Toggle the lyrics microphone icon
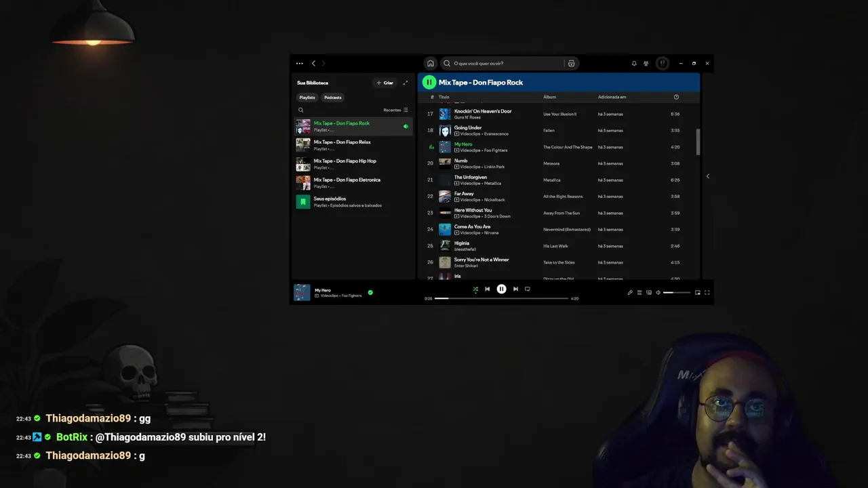The width and height of the screenshot is (868, 488). tap(629, 293)
